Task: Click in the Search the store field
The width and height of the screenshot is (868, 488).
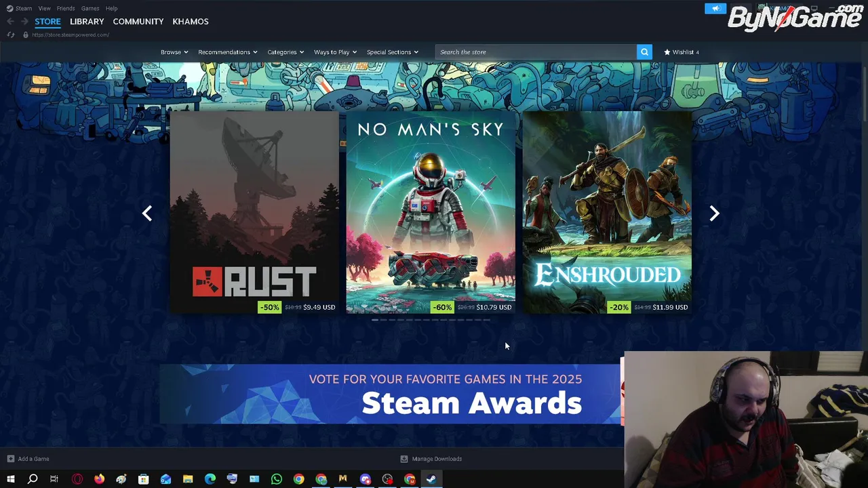Action: 536,52
